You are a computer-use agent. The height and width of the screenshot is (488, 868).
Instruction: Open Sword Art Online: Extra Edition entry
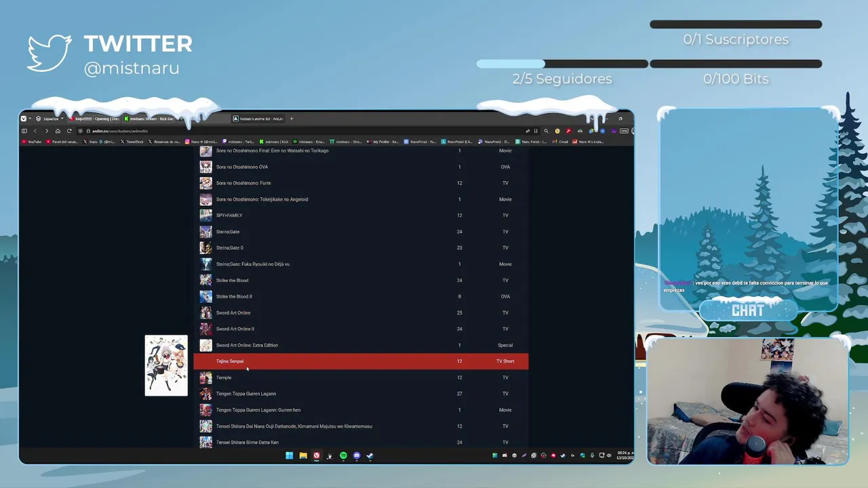tap(247, 346)
